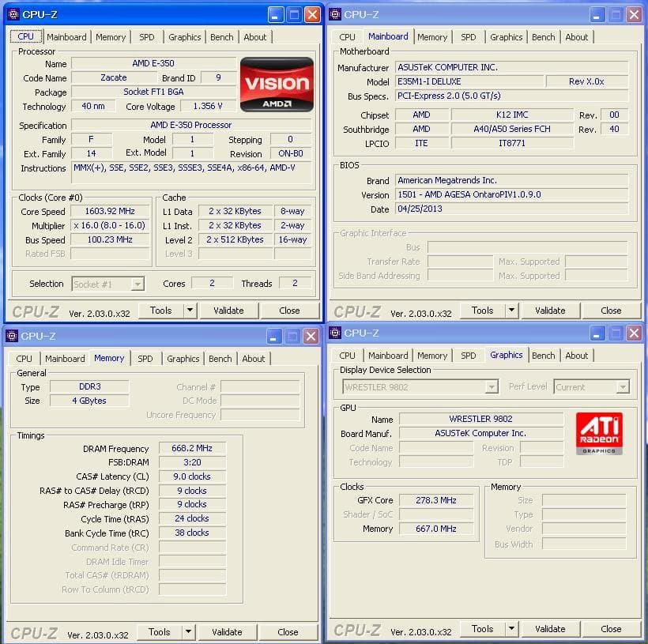The width and height of the screenshot is (648, 644).
Task: Click the CPU-Z application icon in the top-left window's title bar
Action: point(12,13)
